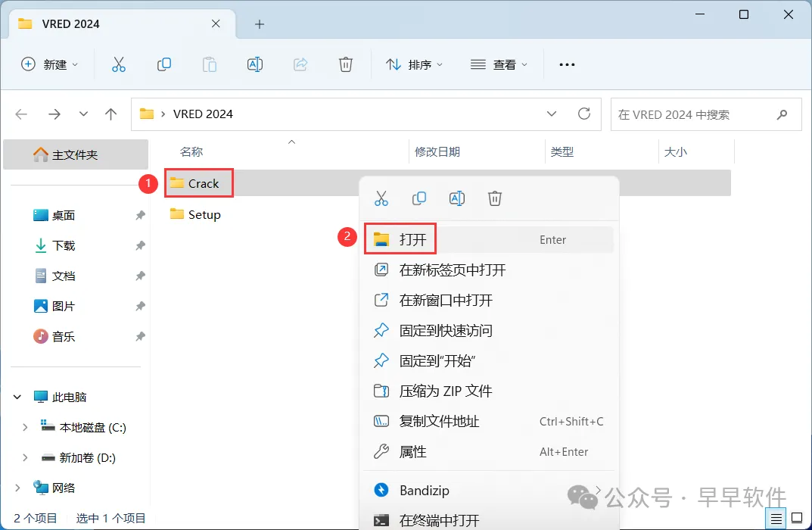
Task: Select the Crack folder
Action: [x=203, y=183]
